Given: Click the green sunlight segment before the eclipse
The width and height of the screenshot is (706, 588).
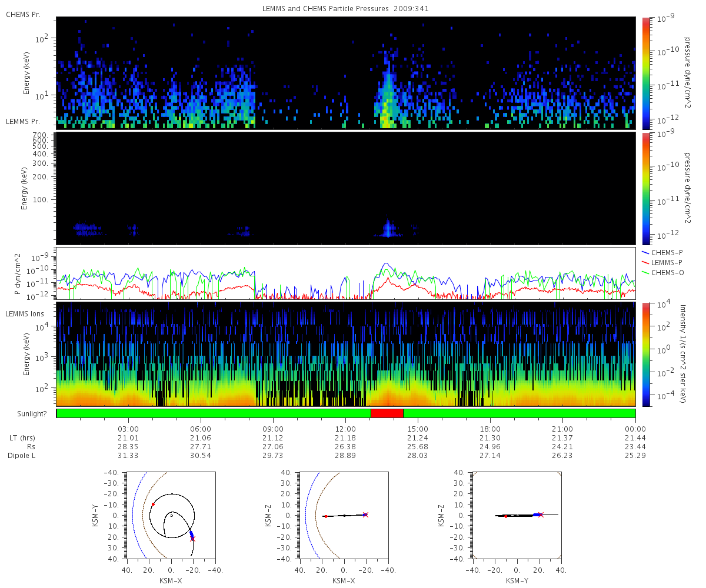Looking at the screenshot, I should tap(214, 413).
